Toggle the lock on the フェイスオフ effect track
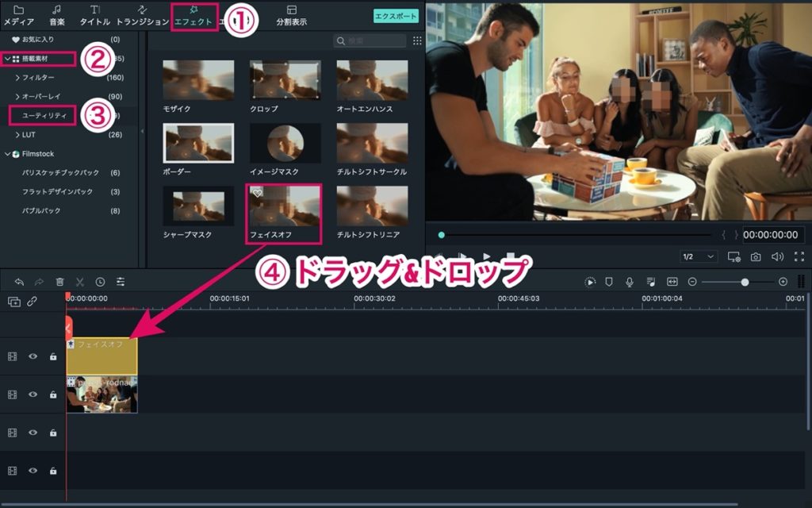This screenshot has height=508, width=812. (53, 356)
